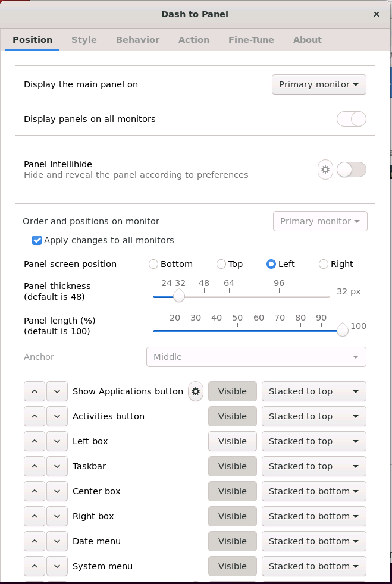Move Left box down
Image resolution: width=392 pixels, height=584 pixels.
click(x=57, y=441)
